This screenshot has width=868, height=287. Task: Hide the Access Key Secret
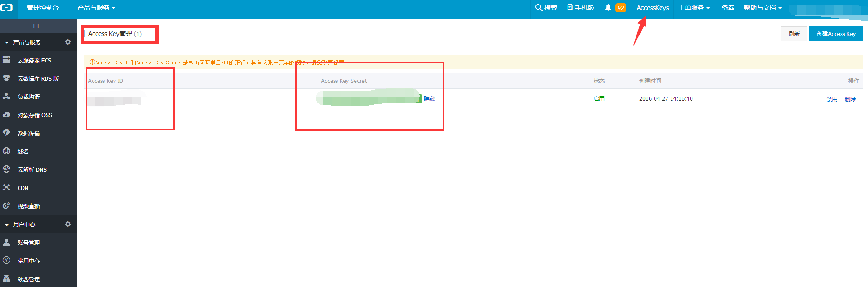point(429,99)
